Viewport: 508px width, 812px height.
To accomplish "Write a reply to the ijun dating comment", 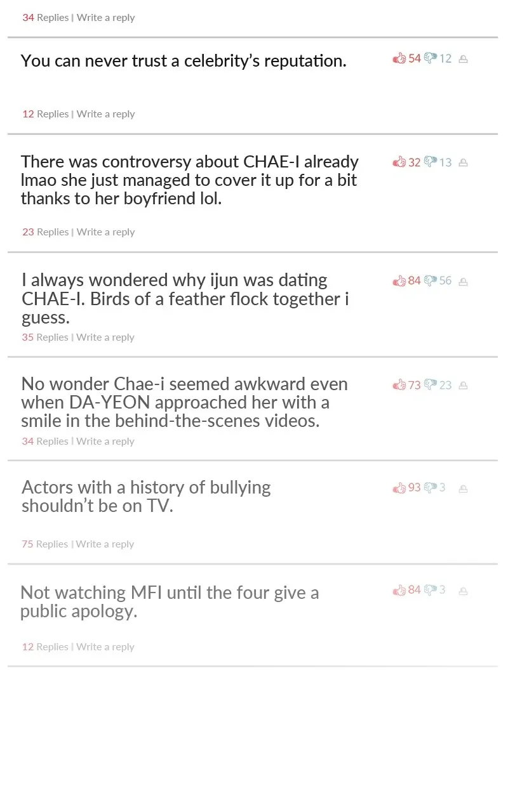I will point(105,337).
